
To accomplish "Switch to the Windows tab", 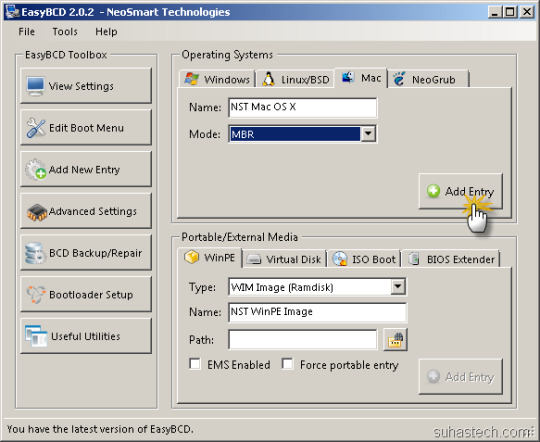I will (x=217, y=79).
